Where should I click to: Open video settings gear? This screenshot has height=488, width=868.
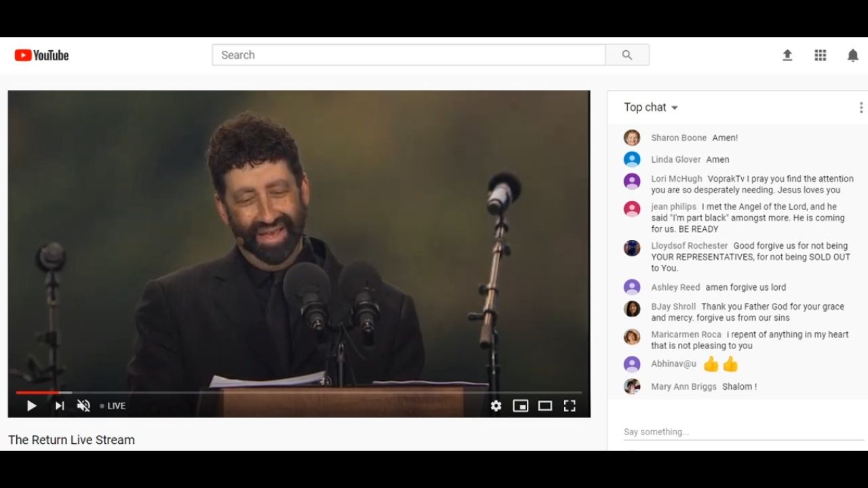tap(496, 406)
